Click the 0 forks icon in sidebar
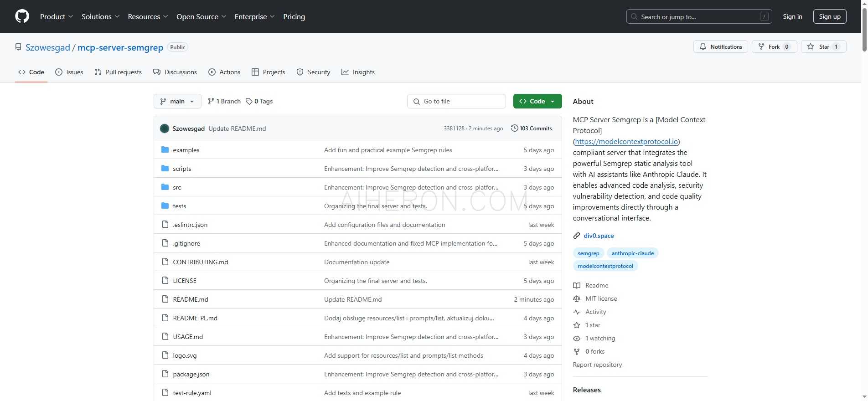Screen dimensions: 868x401 [x=577, y=351]
